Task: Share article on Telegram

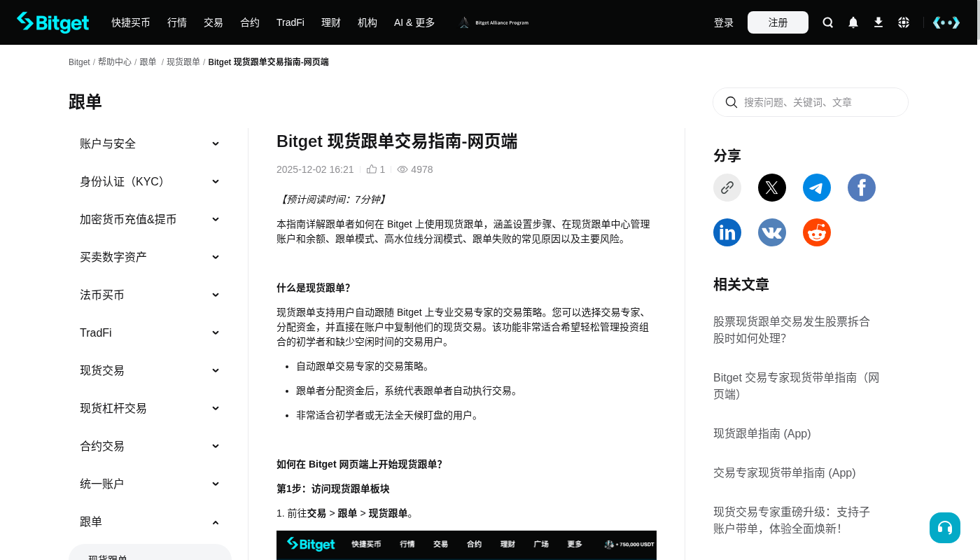Action: [817, 188]
